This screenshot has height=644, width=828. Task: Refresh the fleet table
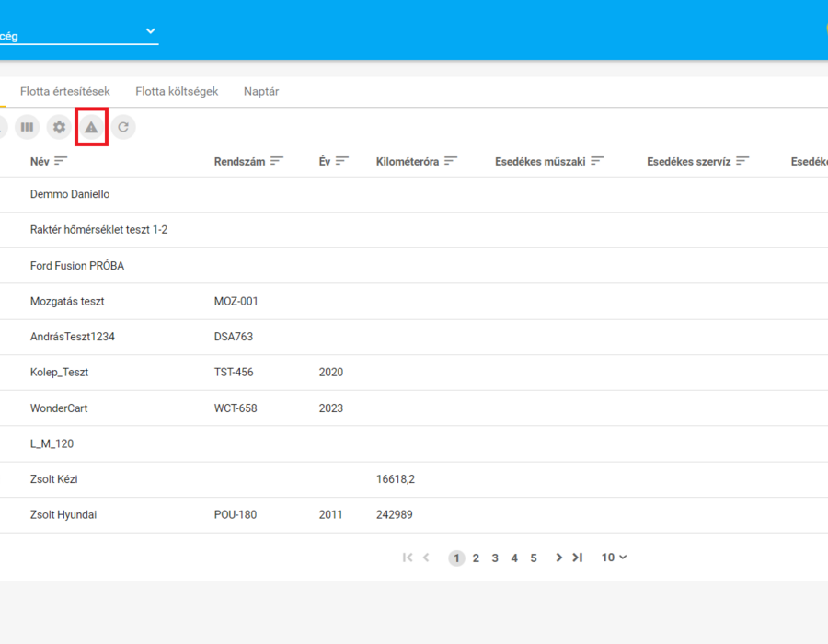click(123, 127)
